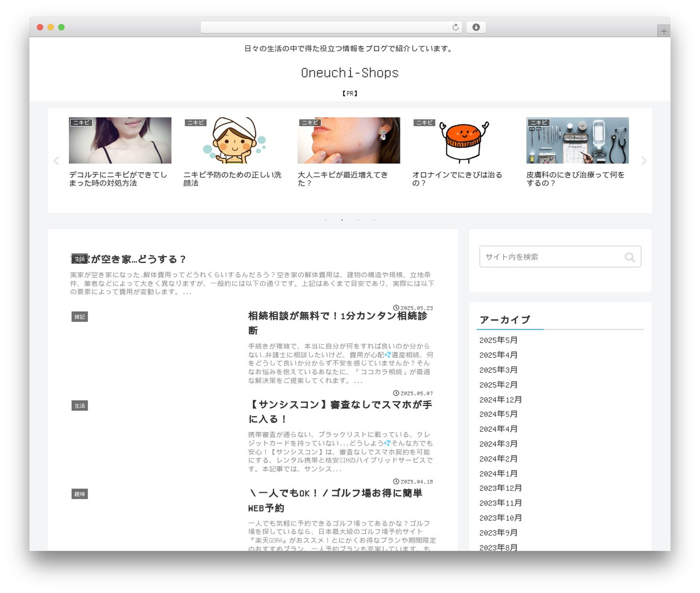Viewport: 700px width, 593px height.
Task: Open the 相続相談が無料で article title
Action: 338,323
